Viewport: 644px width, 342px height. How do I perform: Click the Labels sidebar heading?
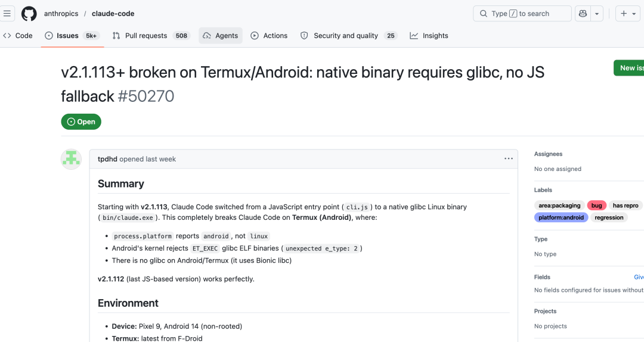(543, 189)
